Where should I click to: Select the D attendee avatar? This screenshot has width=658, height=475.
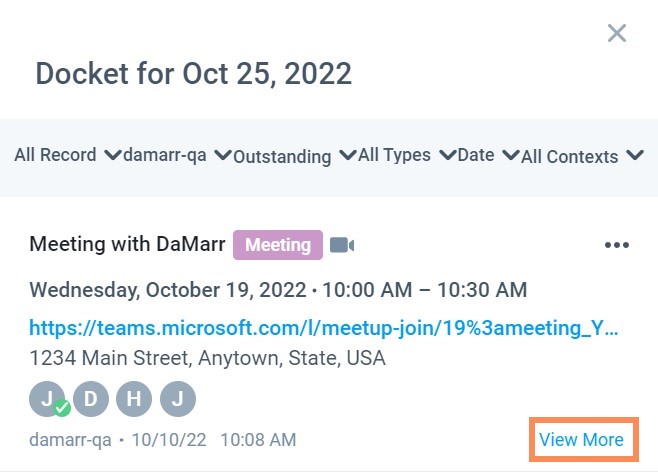[x=91, y=399]
